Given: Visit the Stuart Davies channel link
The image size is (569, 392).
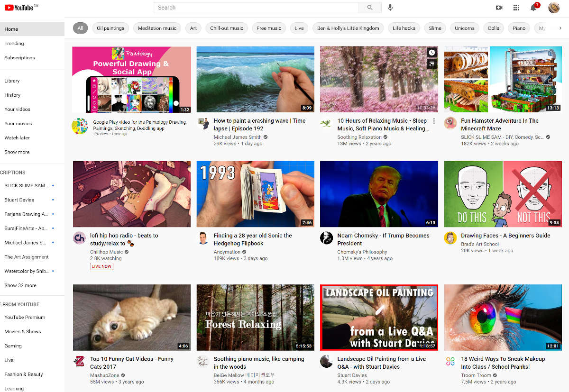Looking at the screenshot, I should [x=352, y=375].
